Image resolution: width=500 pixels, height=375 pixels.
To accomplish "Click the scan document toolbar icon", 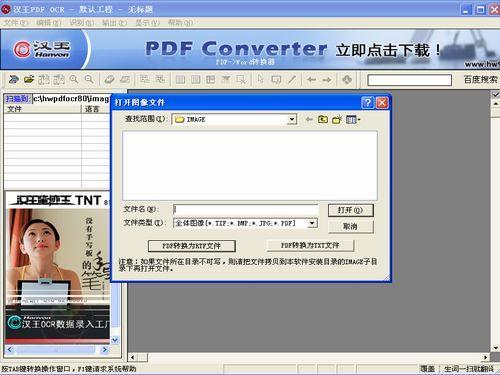I will pos(14,80).
